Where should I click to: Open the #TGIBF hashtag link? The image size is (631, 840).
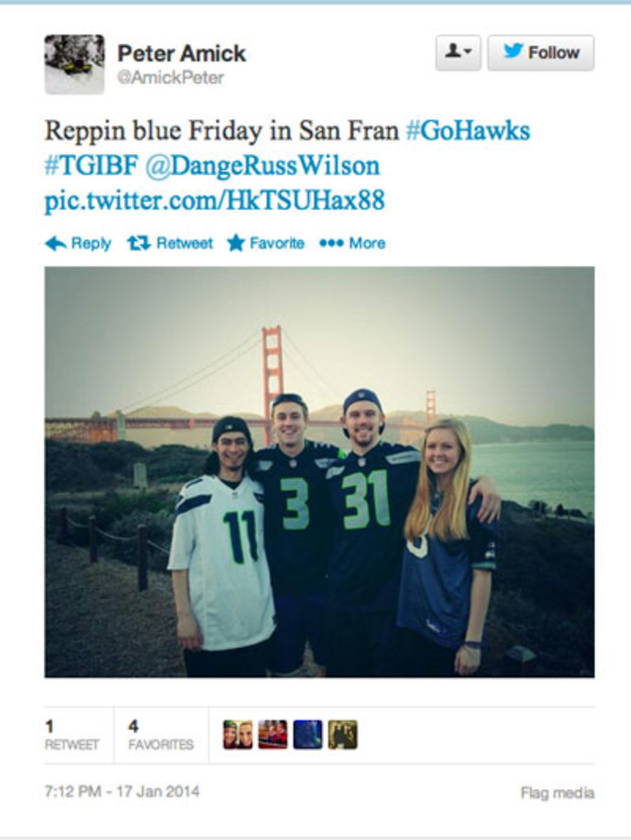click(91, 166)
